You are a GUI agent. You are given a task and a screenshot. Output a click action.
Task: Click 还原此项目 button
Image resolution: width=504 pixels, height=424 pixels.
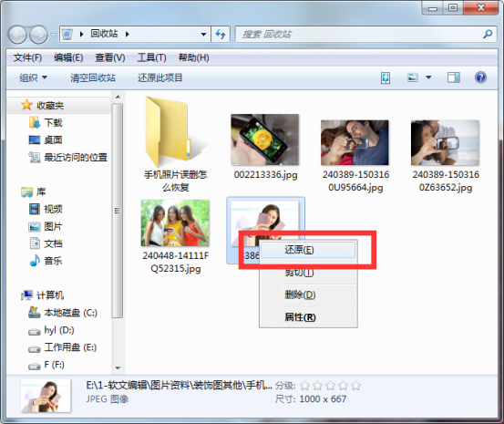pyautogui.click(x=160, y=78)
